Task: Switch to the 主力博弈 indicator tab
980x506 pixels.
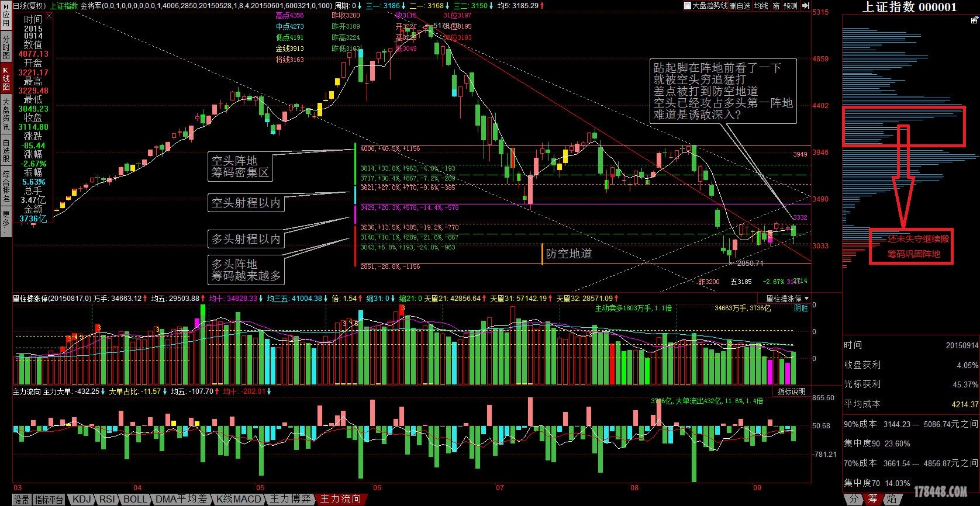Action: (290, 500)
